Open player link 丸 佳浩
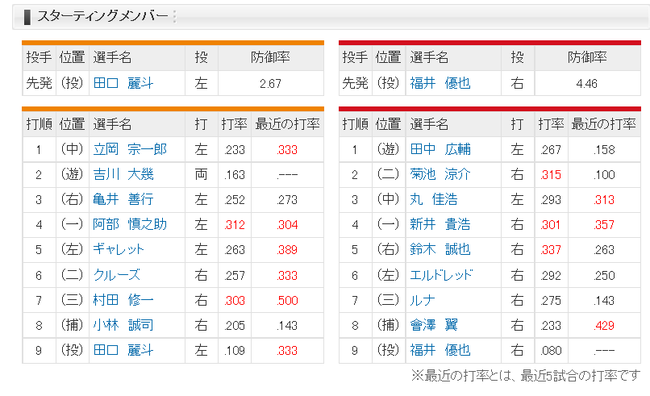Viewport: 650px width, 396px height. point(434,199)
